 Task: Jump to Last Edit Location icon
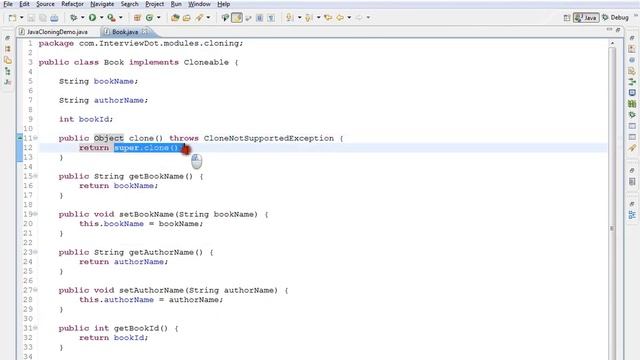328,18
